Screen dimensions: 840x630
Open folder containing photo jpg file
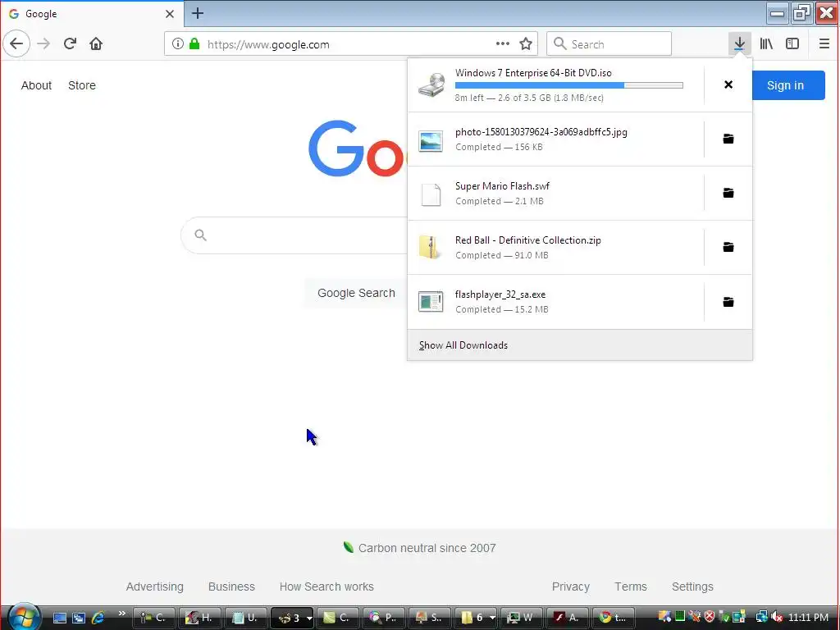pos(728,139)
